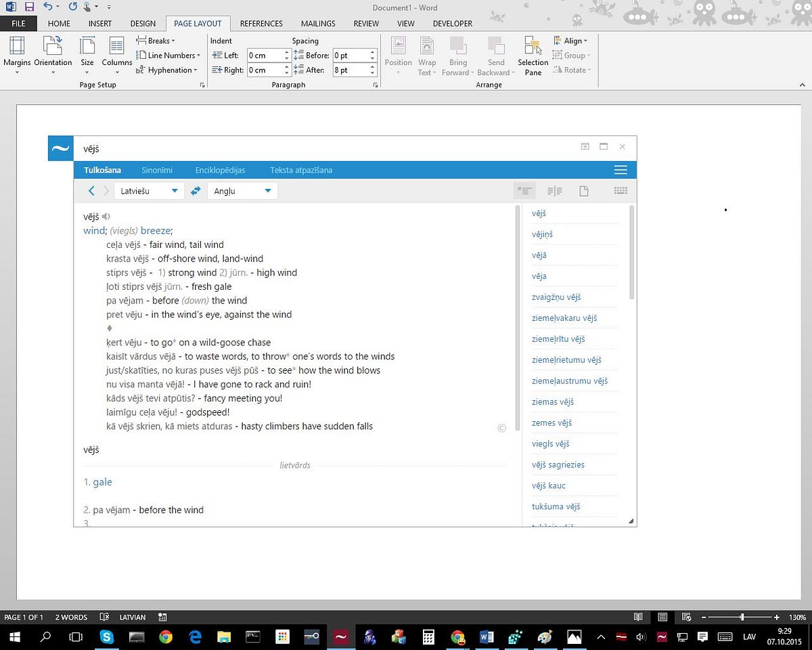Expand the Breaks dropdown
The height and width of the screenshot is (650, 812).
point(156,41)
